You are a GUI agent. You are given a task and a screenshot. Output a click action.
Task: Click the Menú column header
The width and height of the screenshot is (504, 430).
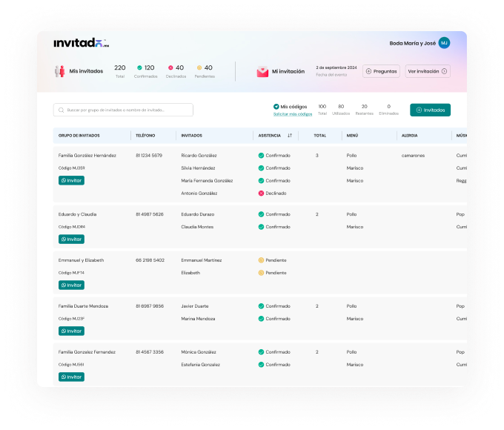point(353,136)
